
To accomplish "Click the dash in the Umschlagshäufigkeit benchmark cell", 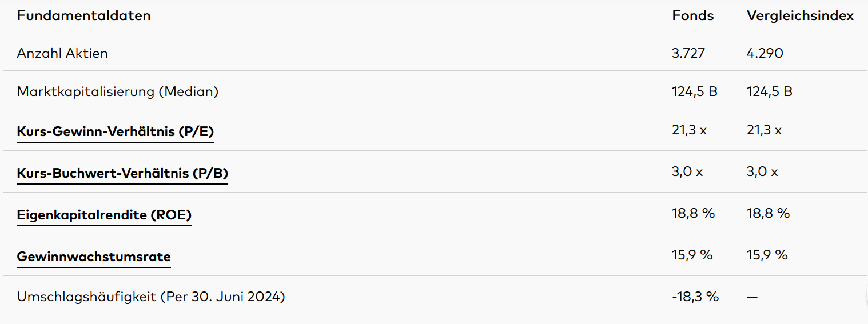I will pos(752,297).
